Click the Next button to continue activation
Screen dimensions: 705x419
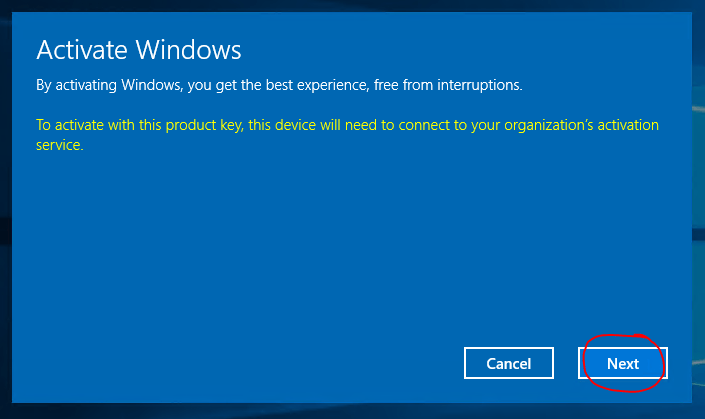(623, 363)
